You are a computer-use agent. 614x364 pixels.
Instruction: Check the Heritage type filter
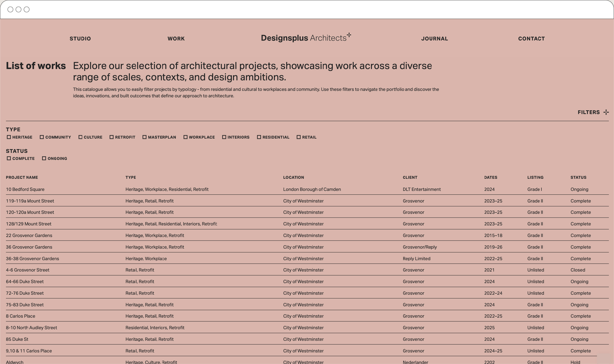click(9, 137)
